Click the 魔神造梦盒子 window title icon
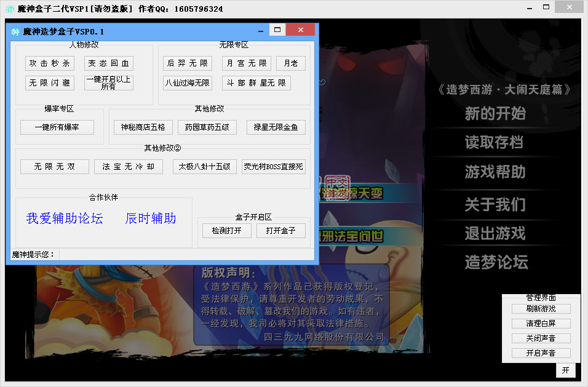This screenshot has width=588, height=387. tap(15, 32)
